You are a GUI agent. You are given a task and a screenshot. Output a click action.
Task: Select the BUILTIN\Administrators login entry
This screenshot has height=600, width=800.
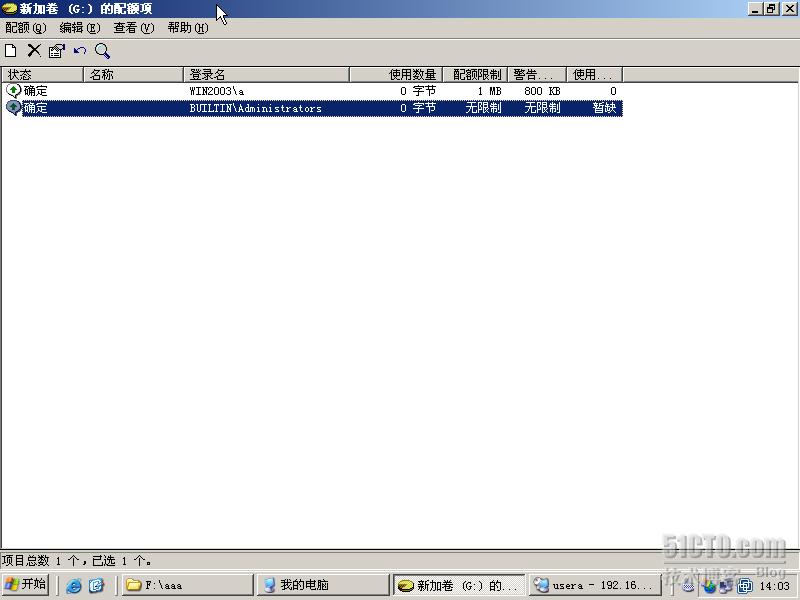255,108
